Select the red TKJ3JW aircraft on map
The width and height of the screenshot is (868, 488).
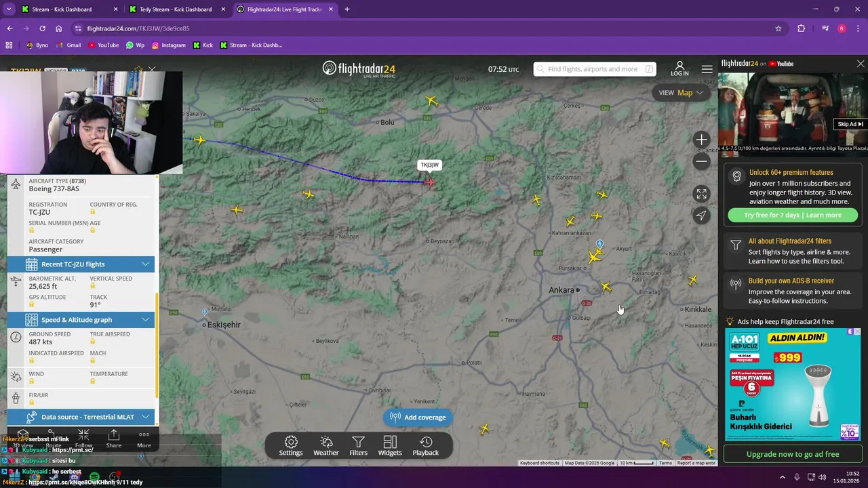point(430,182)
